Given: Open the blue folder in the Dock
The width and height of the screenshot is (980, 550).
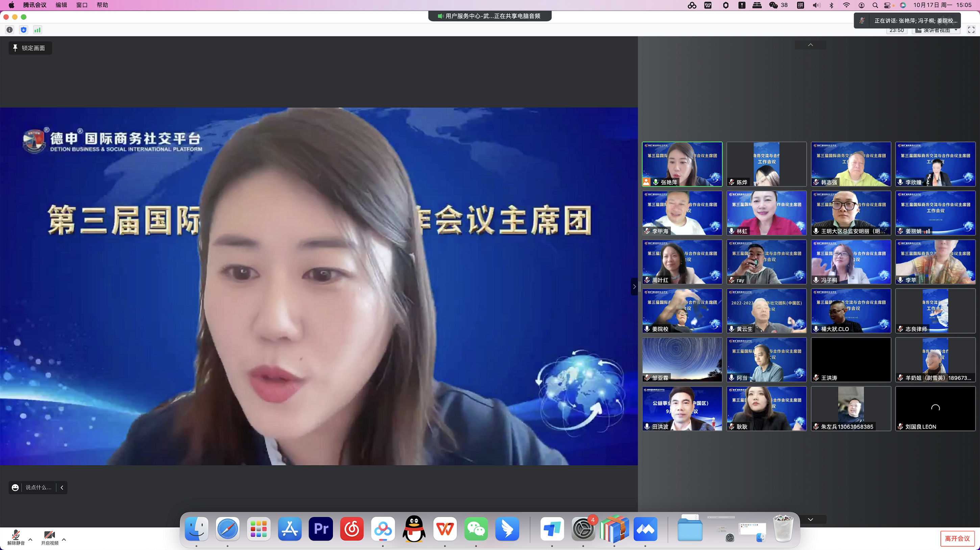Looking at the screenshot, I should pyautogui.click(x=690, y=529).
